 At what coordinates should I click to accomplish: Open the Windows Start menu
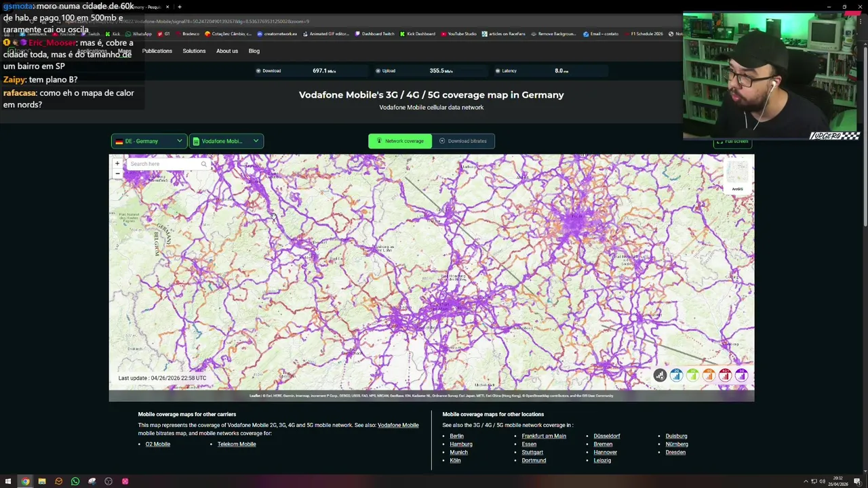tap(8, 481)
